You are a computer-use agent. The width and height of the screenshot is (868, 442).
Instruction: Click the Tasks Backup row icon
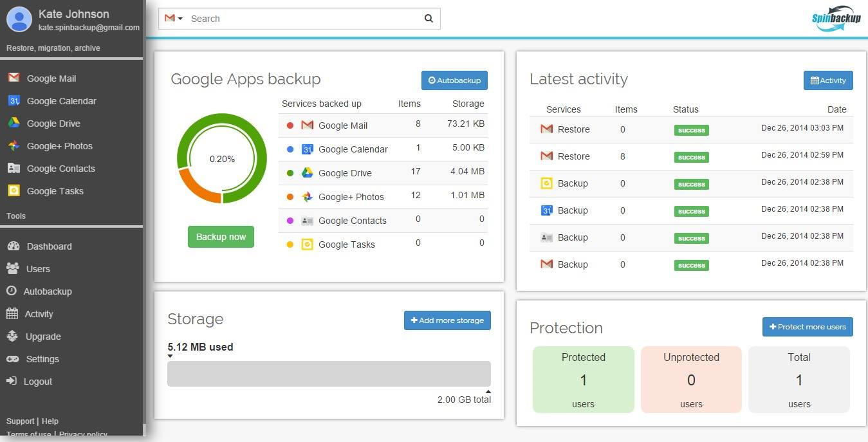546,183
